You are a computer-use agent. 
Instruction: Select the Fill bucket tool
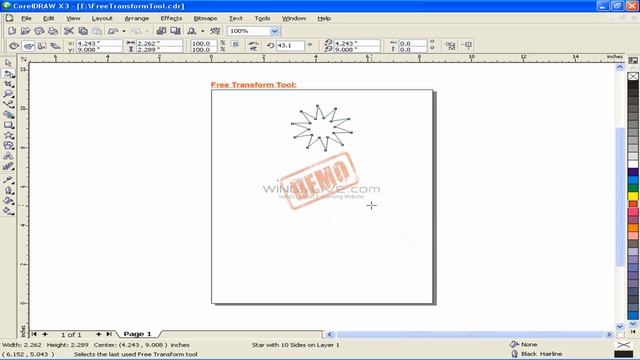[x=8, y=200]
